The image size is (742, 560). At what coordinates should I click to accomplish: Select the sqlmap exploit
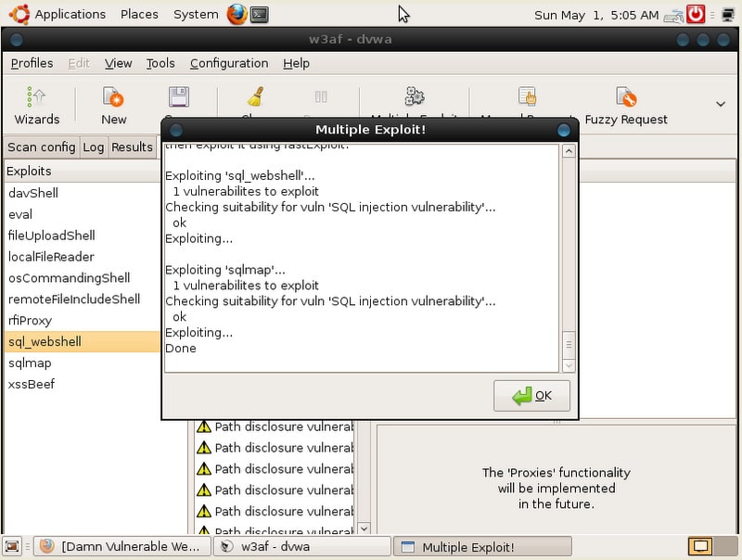tap(30, 363)
